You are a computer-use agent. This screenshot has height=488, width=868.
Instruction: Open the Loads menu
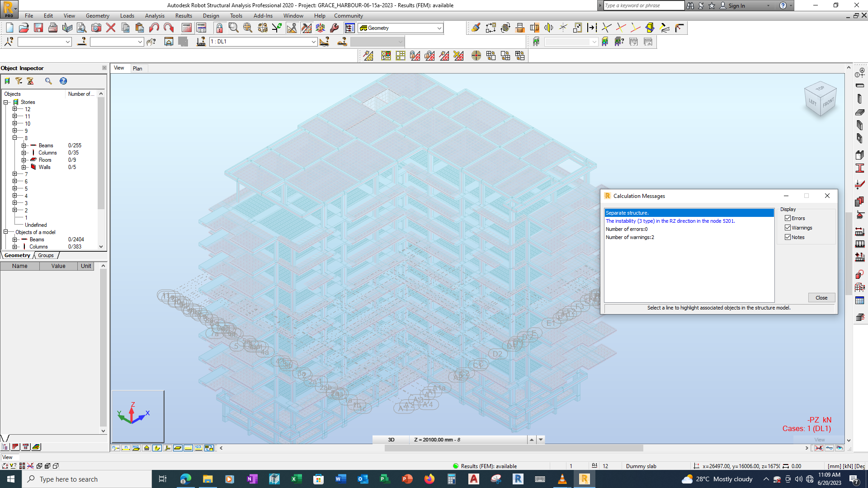(x=127, y=16)
